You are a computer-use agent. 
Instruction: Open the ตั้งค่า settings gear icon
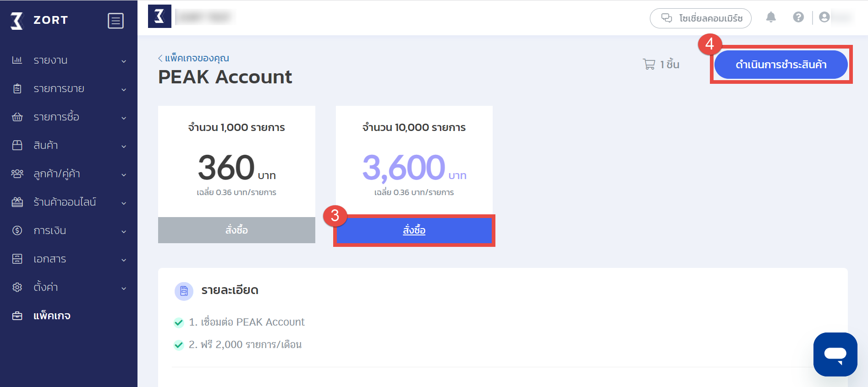[17, 287]
